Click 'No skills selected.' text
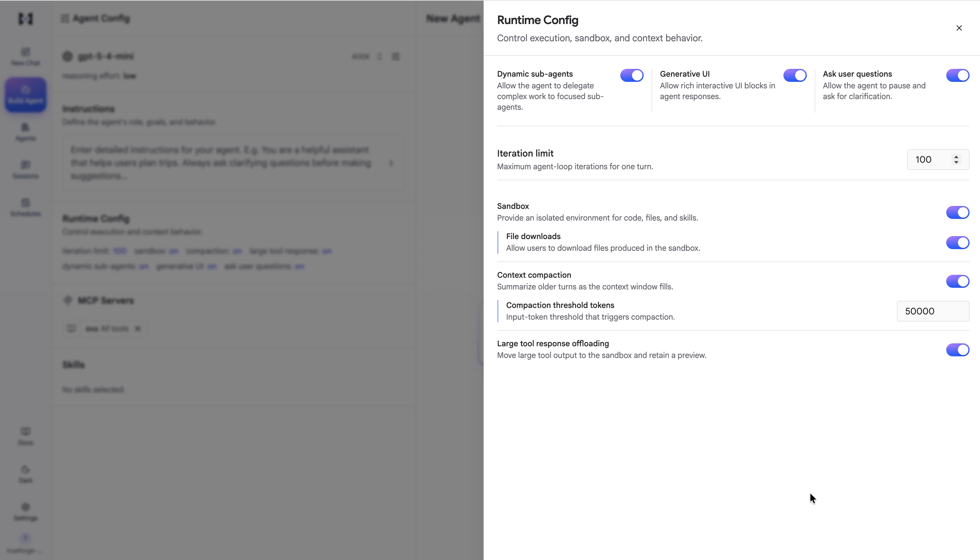The height and width of the screenshot is (560, 980). pyautogui.click(x=94, y=389)
